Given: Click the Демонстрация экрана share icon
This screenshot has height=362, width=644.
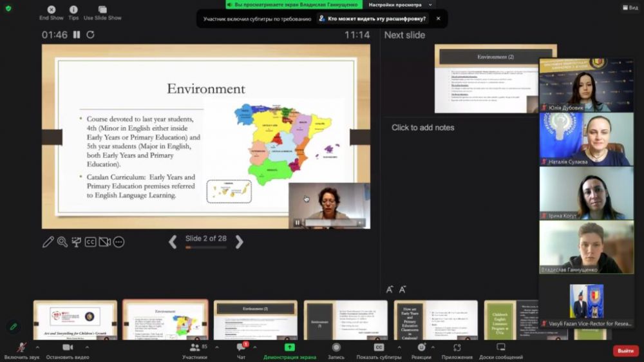Looking at the screenshot, I should (x=290, y=348).
